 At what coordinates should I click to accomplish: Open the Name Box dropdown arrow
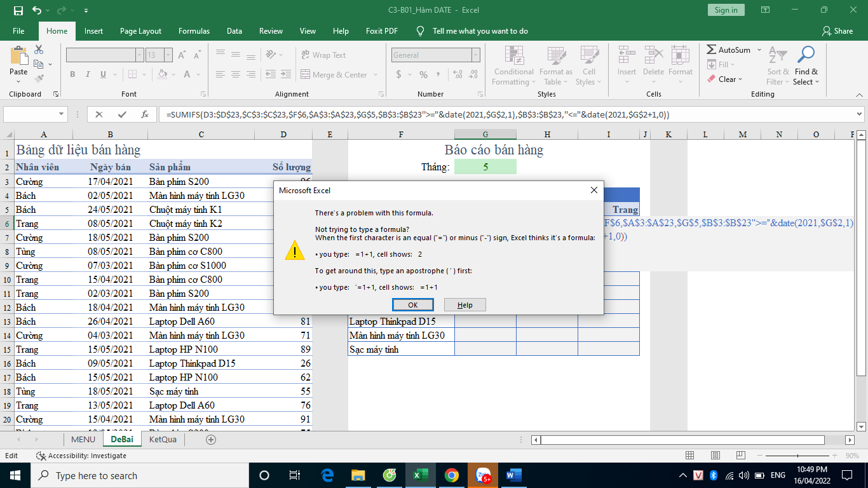pos(62,114)
